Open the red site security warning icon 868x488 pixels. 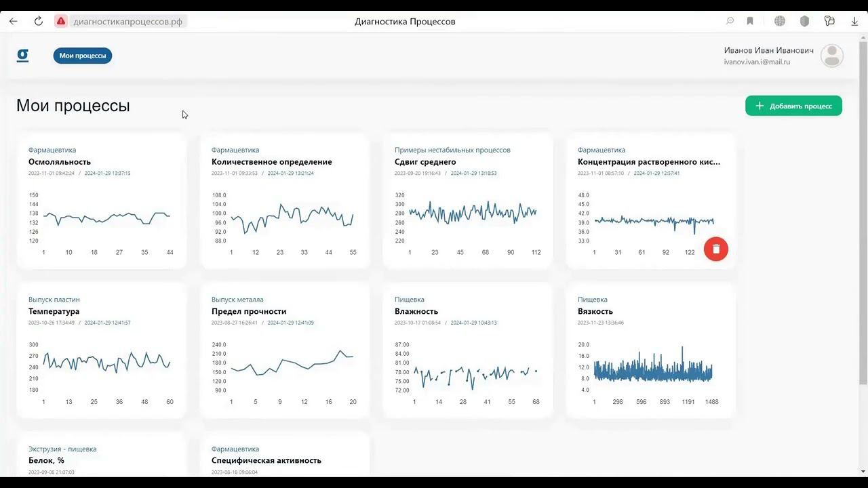point(61,21)
